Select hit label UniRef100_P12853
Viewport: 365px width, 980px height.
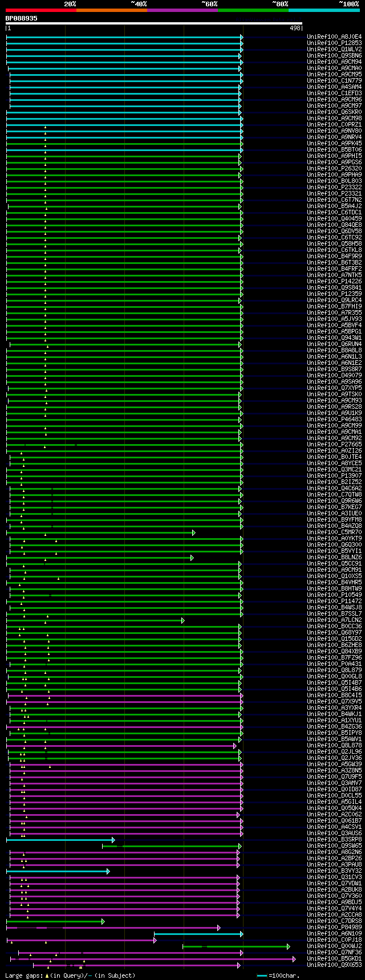click(334, 43)
